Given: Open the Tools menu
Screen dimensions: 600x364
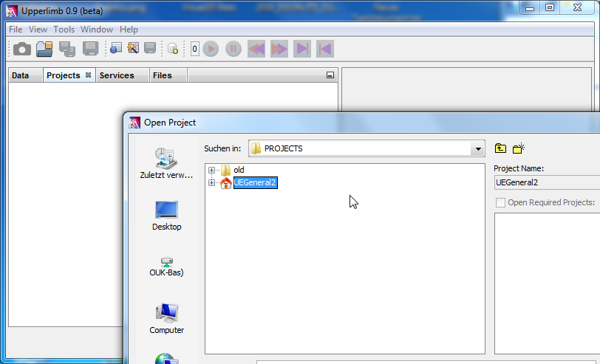Looking at the screenshot, I should (64, 30).
